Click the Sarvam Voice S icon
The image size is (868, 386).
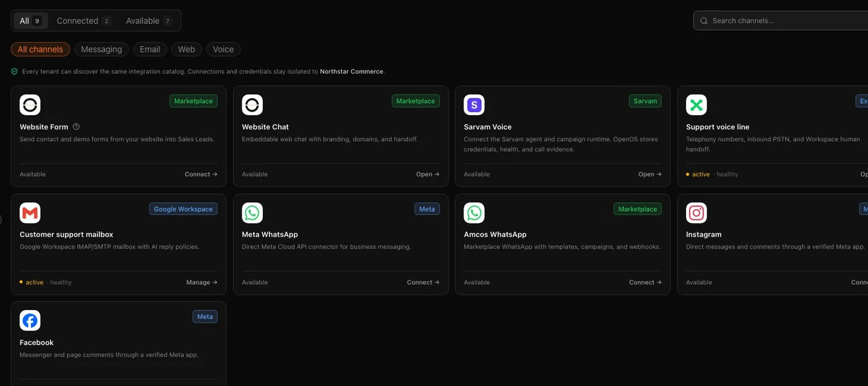[474, 105]
